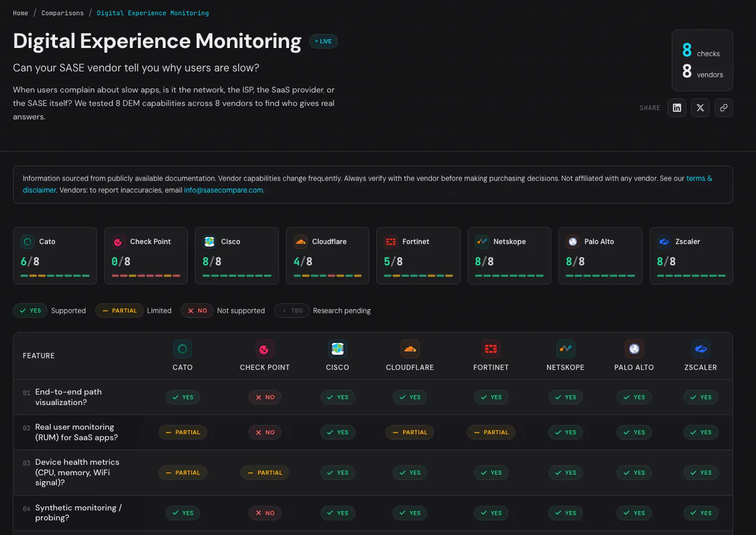Click the YES legend badge
Image resolution: width=756 pixels, height=535 pixels.
tap(30, 311)
